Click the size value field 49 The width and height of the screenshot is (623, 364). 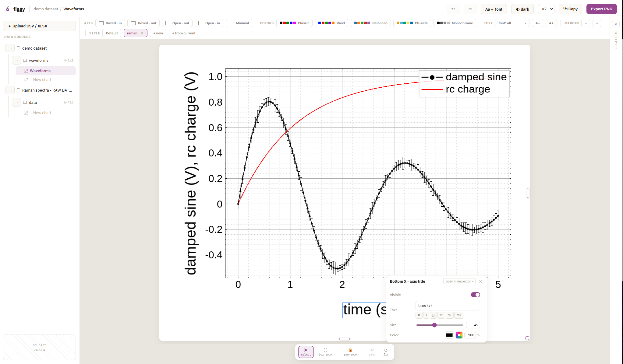pos(473,325)
